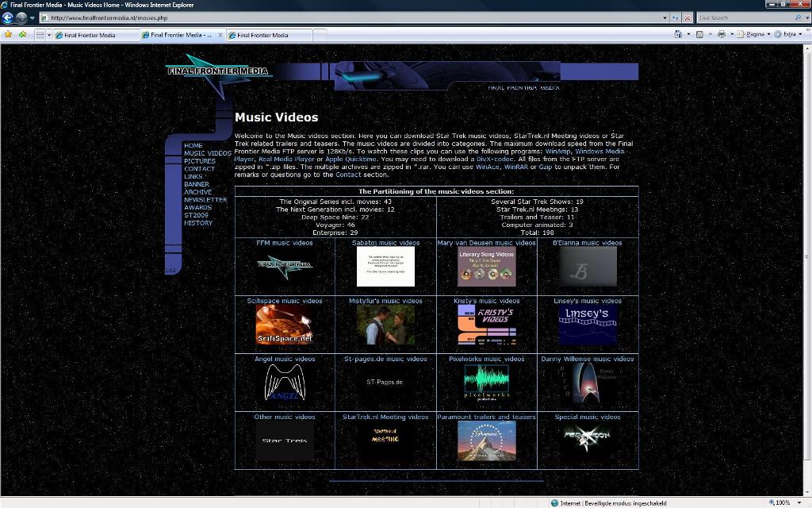The width and height of the screenshot is (812, 508).
Task: Open the StarTrek.nl Meeting videos thumbnail
Action: coord(386,441)
